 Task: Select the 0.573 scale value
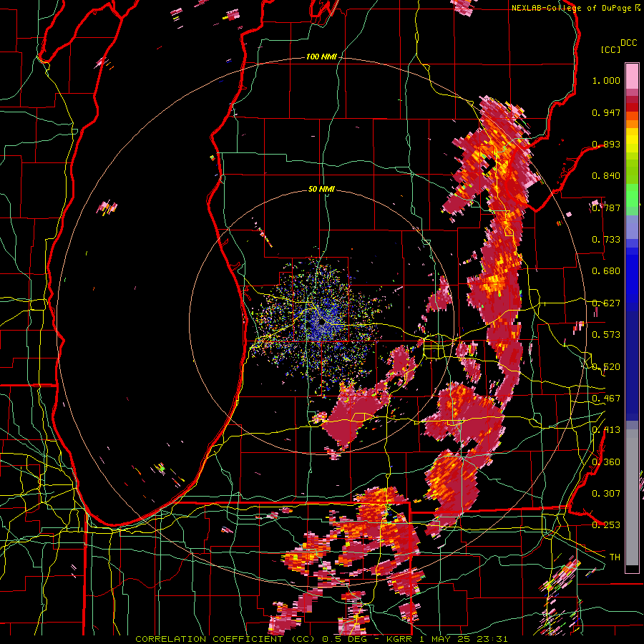(x=606, y=335)
